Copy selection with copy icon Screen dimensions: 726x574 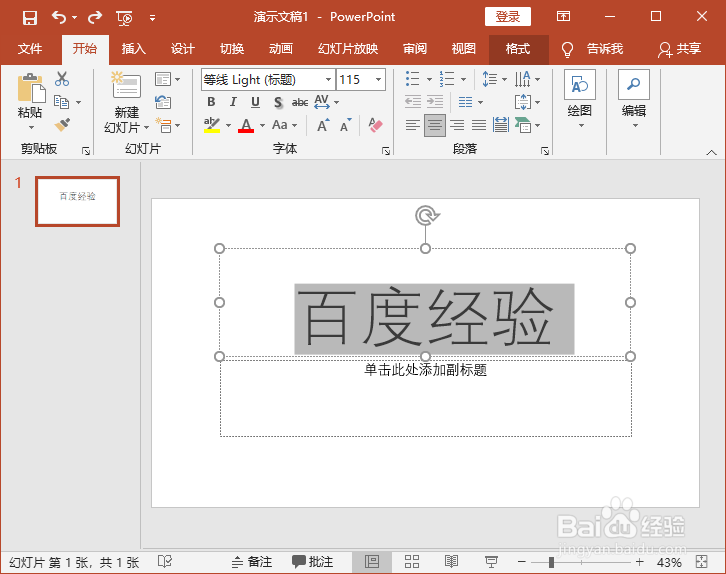(61, 102)
